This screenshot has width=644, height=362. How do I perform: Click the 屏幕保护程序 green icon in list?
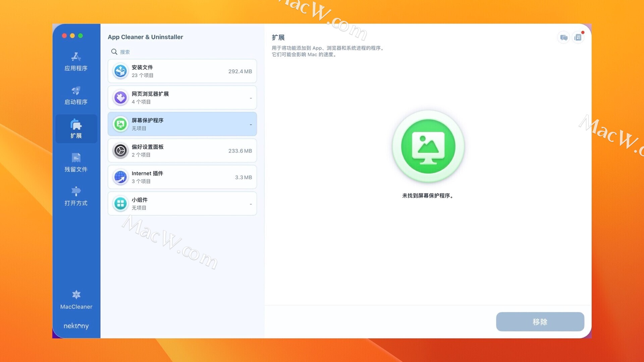(120, 124)
